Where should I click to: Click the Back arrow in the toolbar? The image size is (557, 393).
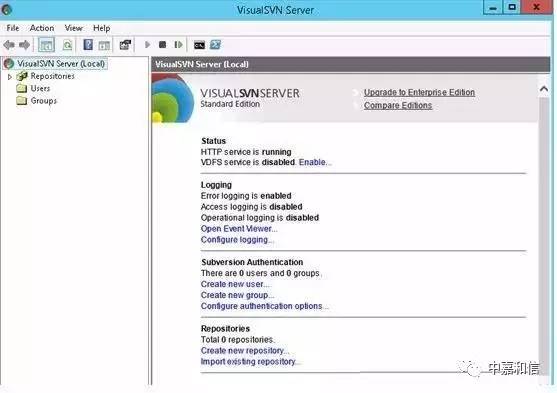pos(9,45)
